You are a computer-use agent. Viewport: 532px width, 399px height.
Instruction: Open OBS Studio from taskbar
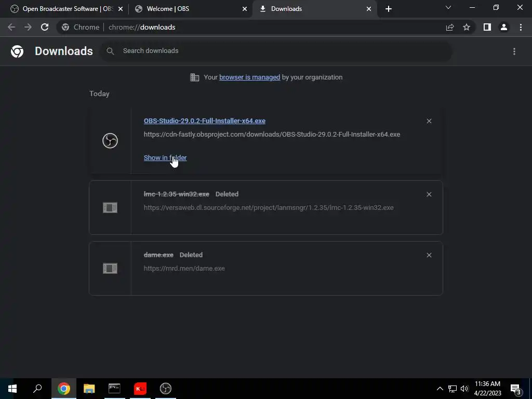tap(166, 389)
